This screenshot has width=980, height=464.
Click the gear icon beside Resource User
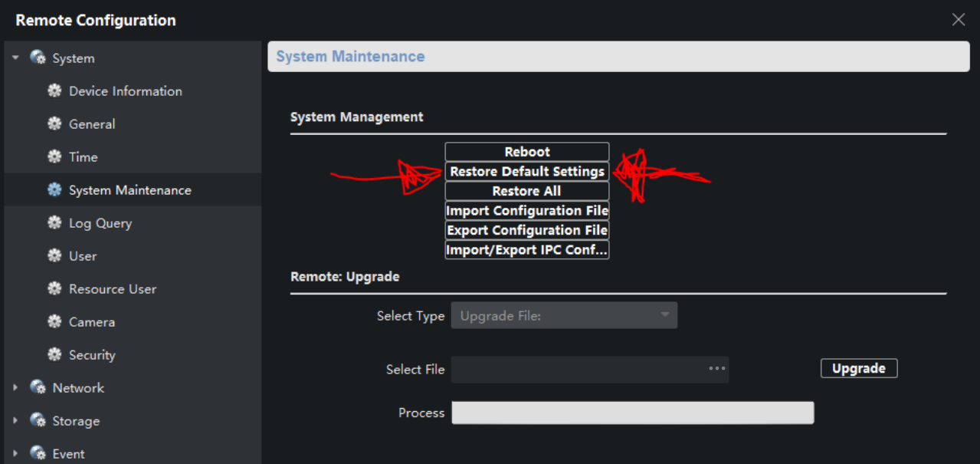(x=54, y=289)
